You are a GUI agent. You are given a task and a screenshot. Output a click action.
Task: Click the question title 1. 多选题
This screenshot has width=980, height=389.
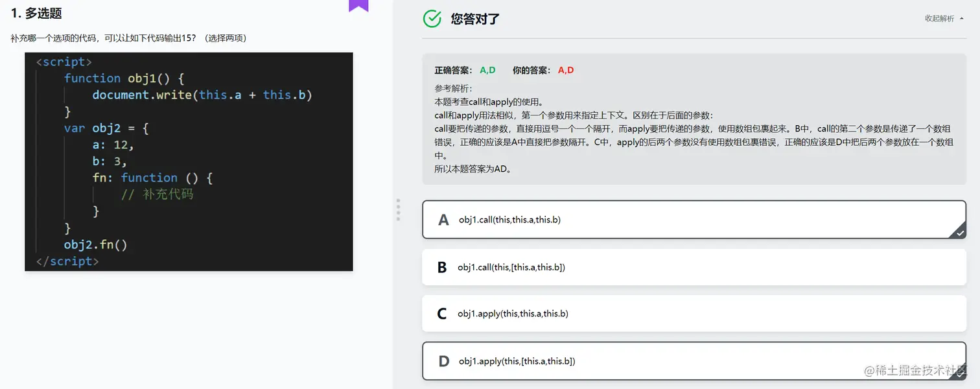coord(36,13)
